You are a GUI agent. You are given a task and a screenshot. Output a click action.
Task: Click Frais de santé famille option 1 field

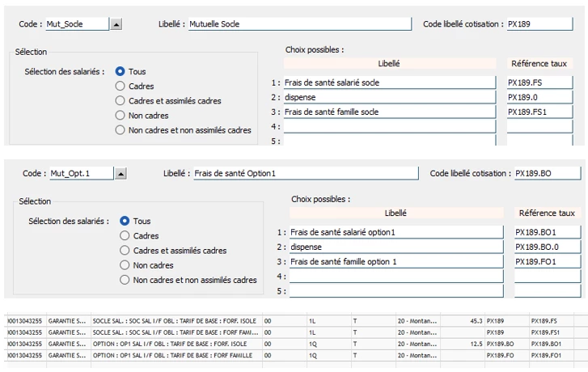point(395,262)
